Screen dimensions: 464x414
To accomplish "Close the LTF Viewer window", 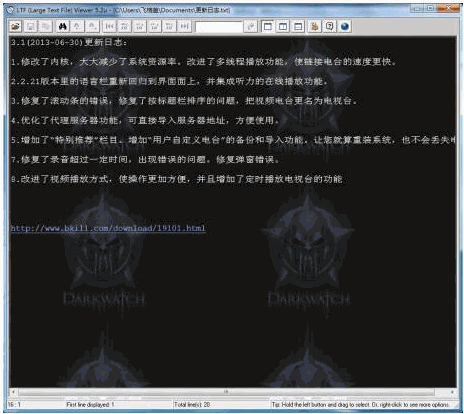I will pos(448,8).
